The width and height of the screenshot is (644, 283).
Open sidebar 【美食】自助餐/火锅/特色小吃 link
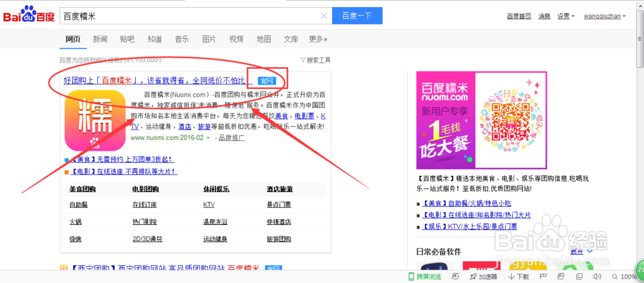466,203
